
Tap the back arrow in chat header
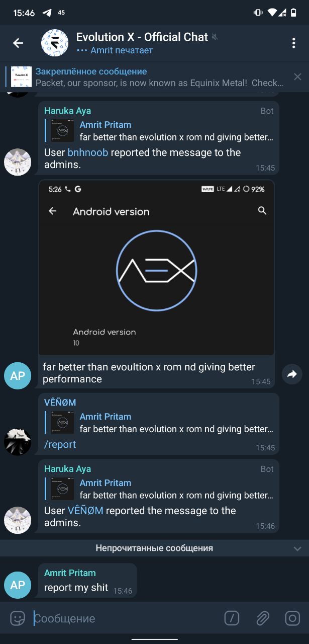tap(18, 43)
